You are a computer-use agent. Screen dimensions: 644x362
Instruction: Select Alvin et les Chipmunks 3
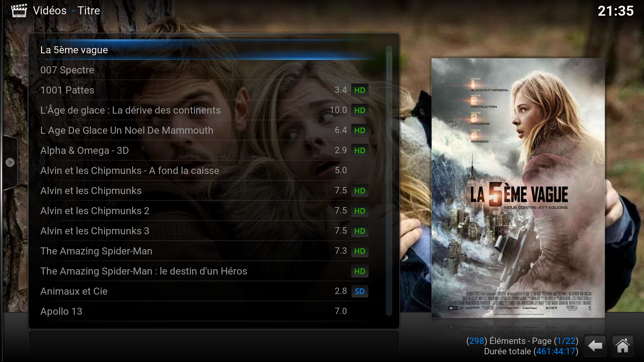(x=208, y=231)
